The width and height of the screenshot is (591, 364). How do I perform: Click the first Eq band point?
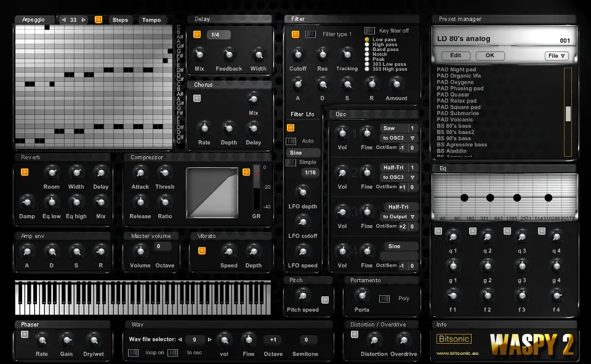[464, 197]
